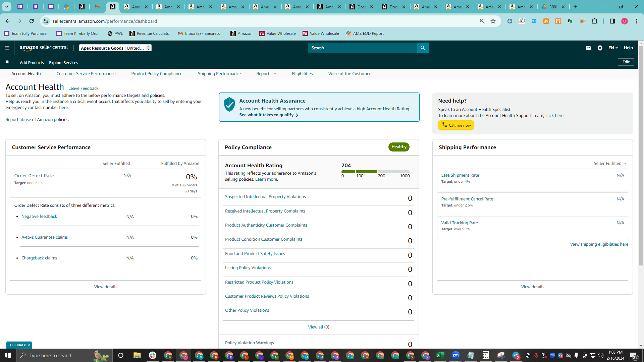
Task: Close the FEEDBACK tab widget
Action: 29,345
